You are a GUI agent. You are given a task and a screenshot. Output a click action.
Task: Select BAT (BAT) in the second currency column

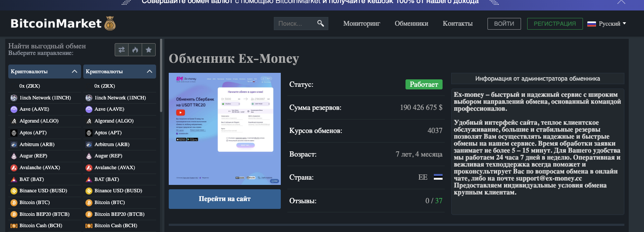[119, 179]
